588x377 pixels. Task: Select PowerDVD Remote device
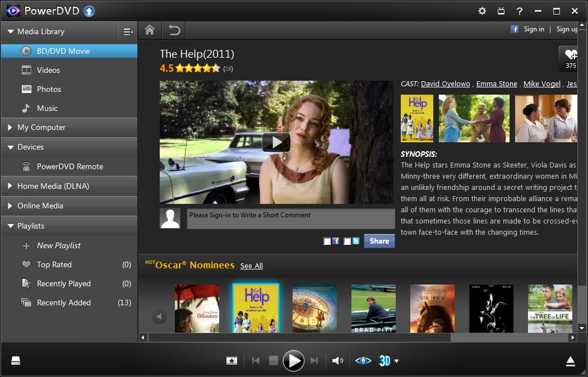[x=69, y=166]
